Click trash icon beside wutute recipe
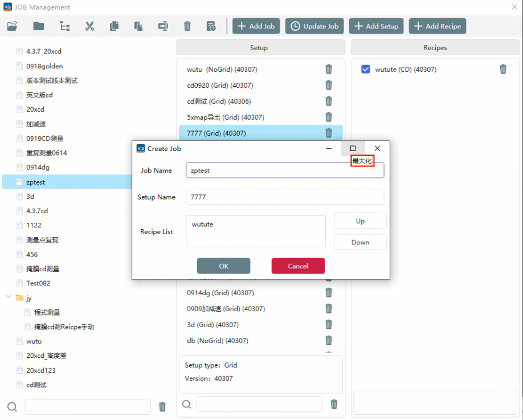This screenshot has height=420, width=523. (x=503, y=69)
